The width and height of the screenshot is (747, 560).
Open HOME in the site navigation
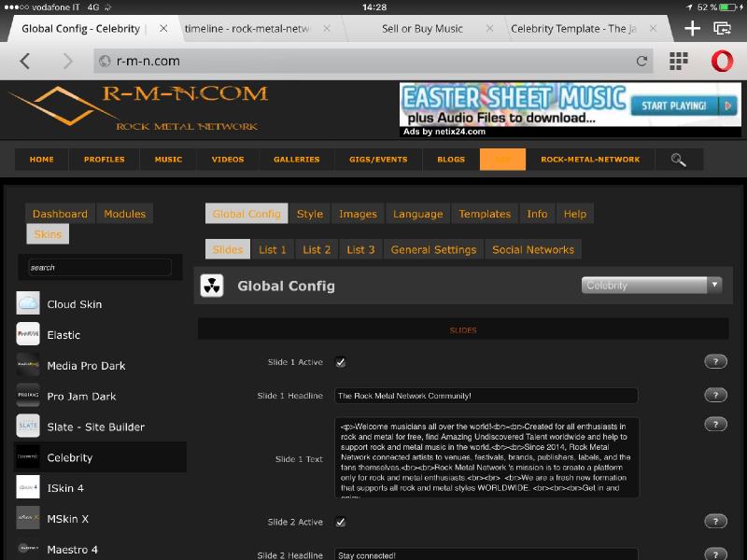tap(41, 160)
